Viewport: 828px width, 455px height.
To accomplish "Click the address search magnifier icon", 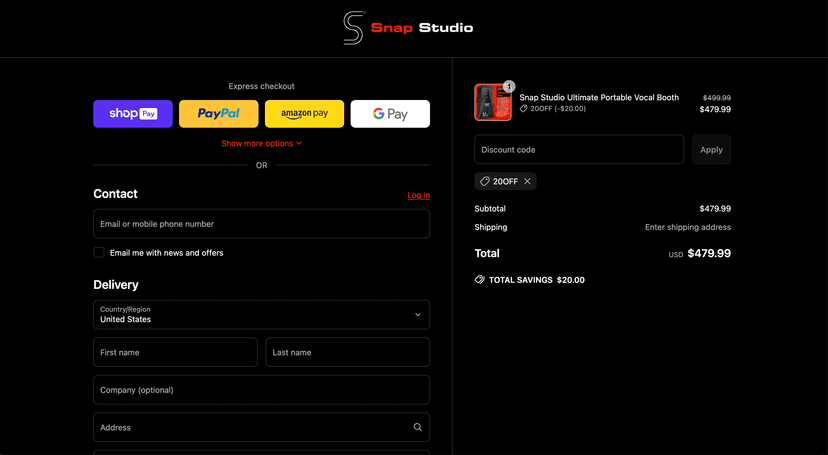I will 418,428.
